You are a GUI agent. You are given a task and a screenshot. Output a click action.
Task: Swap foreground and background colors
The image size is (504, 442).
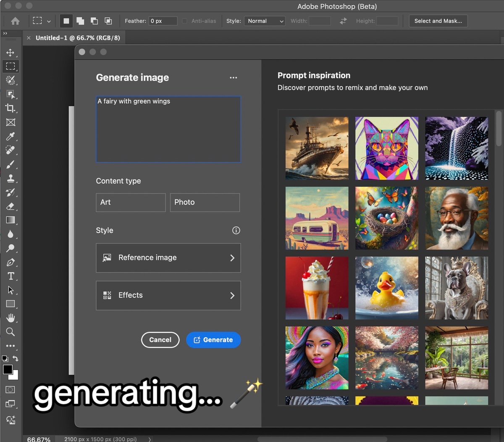[16, 358]
